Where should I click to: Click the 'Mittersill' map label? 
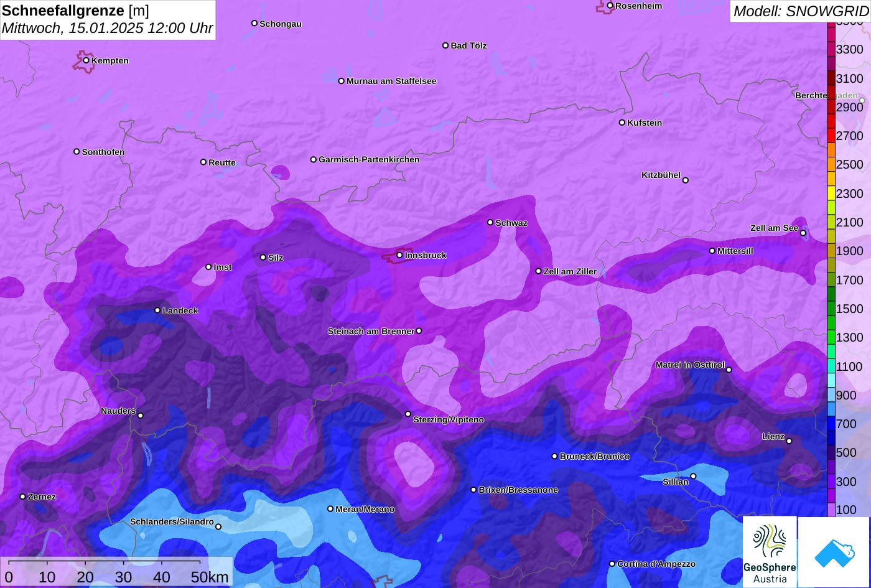(x=735, y=251)
